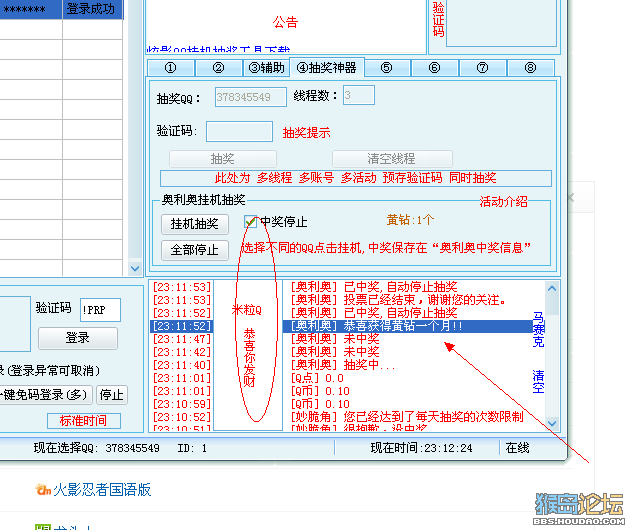Click the 抽奖QQ input field

coord(251,97)
